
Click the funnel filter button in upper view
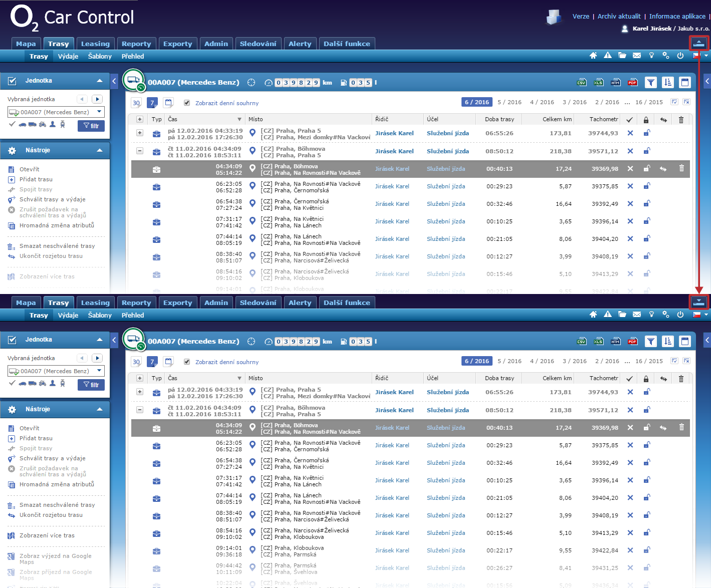point(651,83)
